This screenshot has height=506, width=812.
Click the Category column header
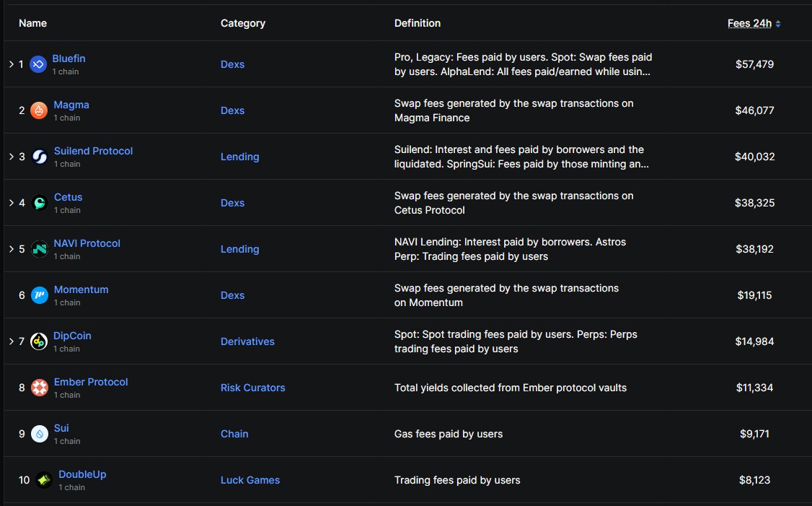243,23
